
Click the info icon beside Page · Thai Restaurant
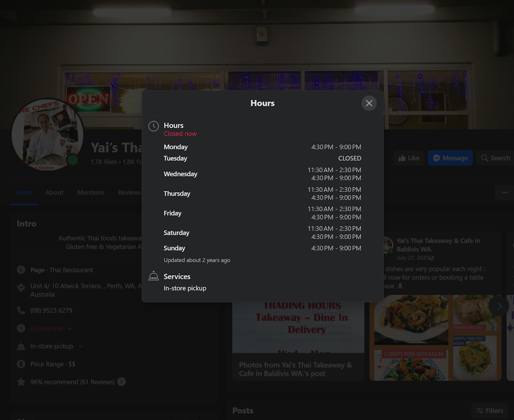21,270
